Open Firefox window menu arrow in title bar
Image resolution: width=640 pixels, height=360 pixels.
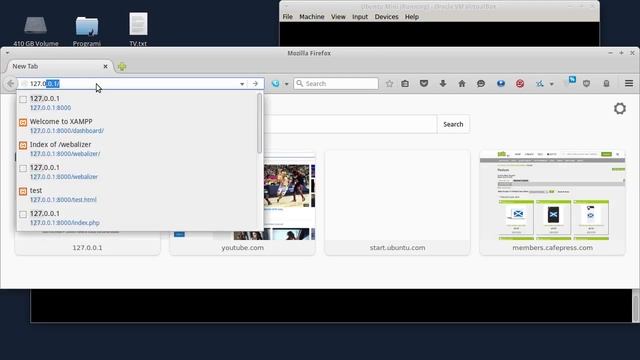(7, 53)
